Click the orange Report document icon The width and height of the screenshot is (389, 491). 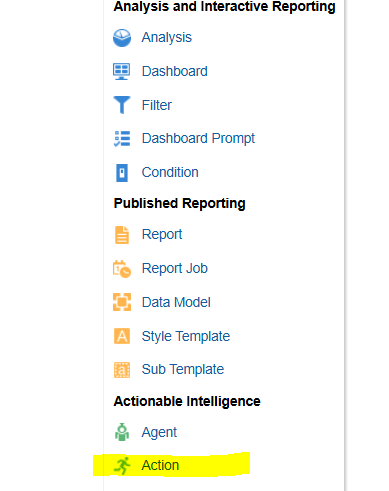click(x=122, y=235)
